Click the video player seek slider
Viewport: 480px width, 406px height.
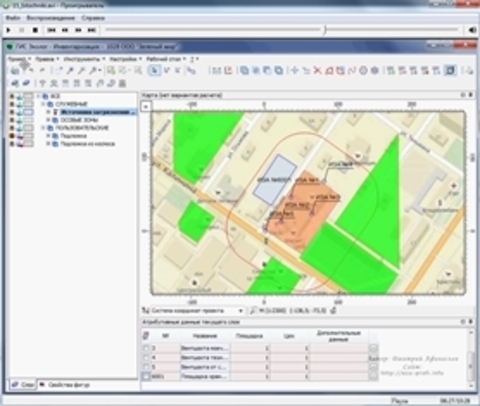pyautogui.click(x=282, y=30)
